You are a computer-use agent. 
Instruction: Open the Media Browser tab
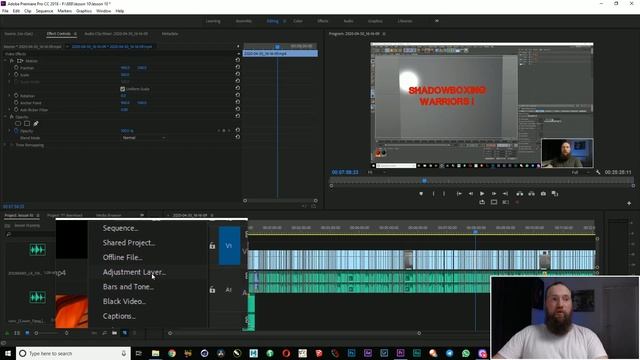(x=109, y=215)
